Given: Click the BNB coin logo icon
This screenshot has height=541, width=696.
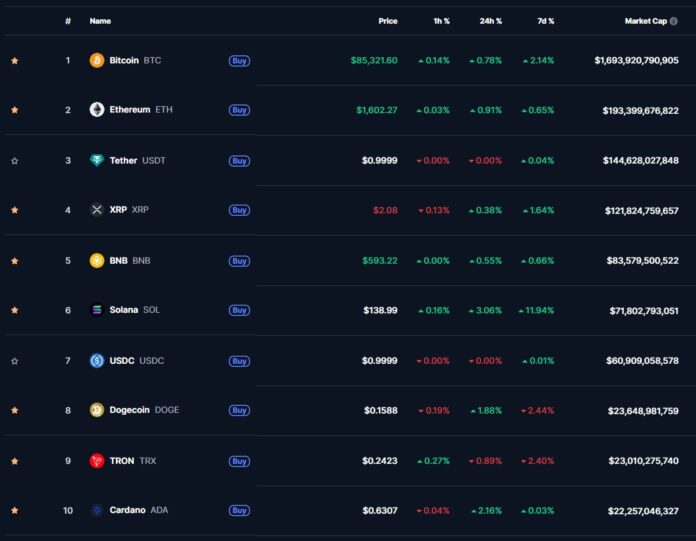Looking at the screenshot, I should (97, 260).
